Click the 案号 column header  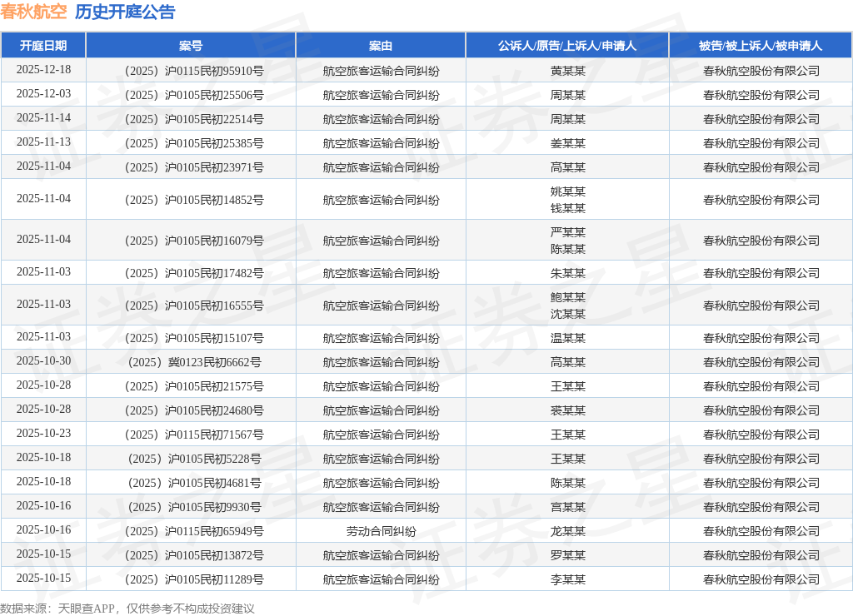point(191,46)
